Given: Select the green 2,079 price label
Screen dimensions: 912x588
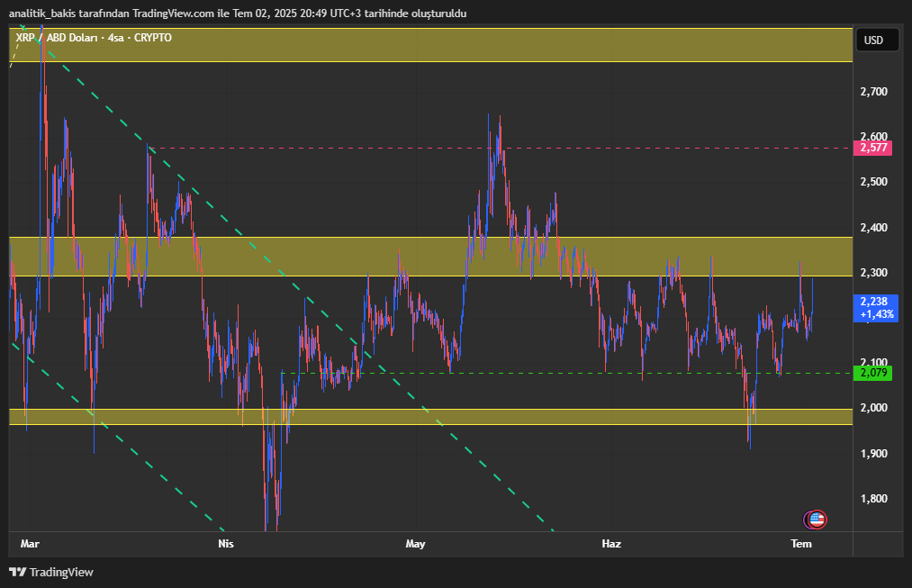Looking at the screenshot, I should pyautogui.click(x=874, y=373).
